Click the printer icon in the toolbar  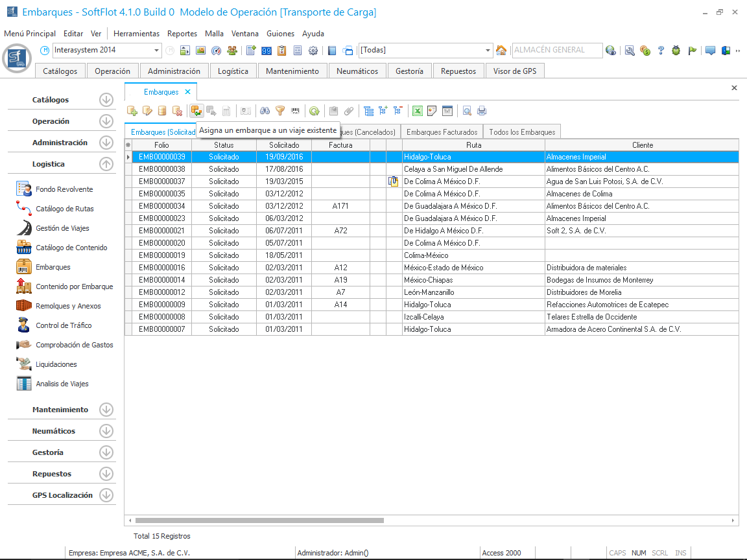pos(482,111)
